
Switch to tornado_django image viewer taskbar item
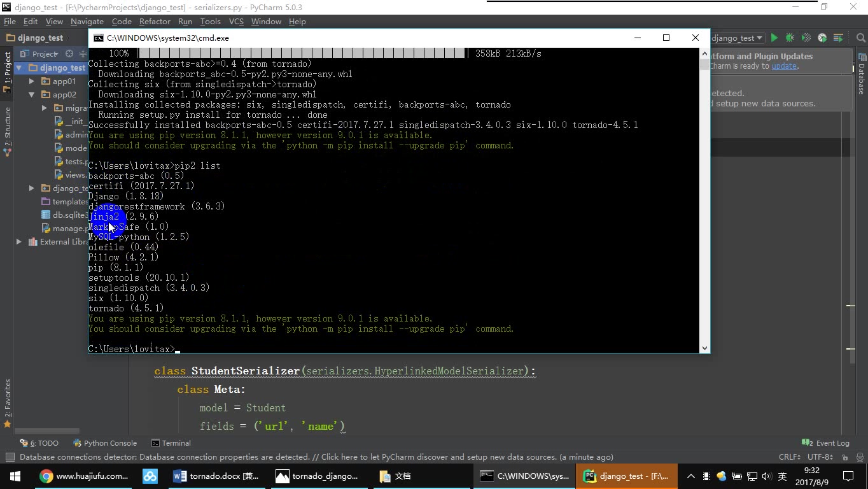318,476
